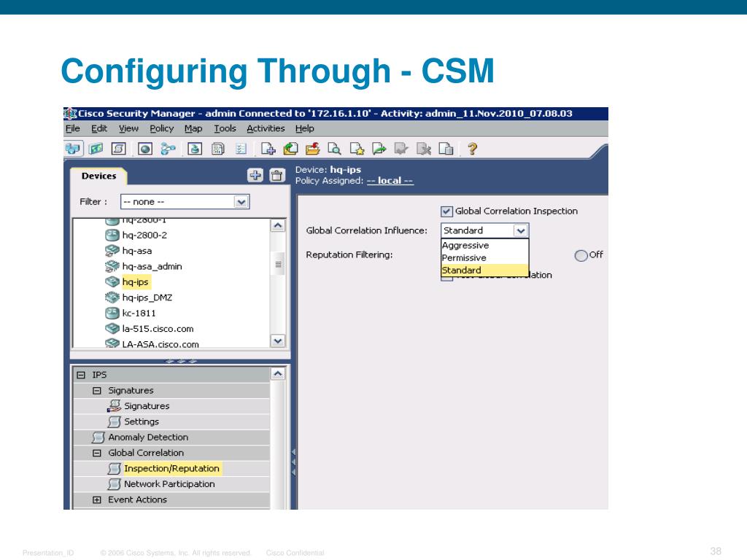Click the greyed approve activity icon
The width and height of the screenshot is (747, 560).
(x=401, y=149)
